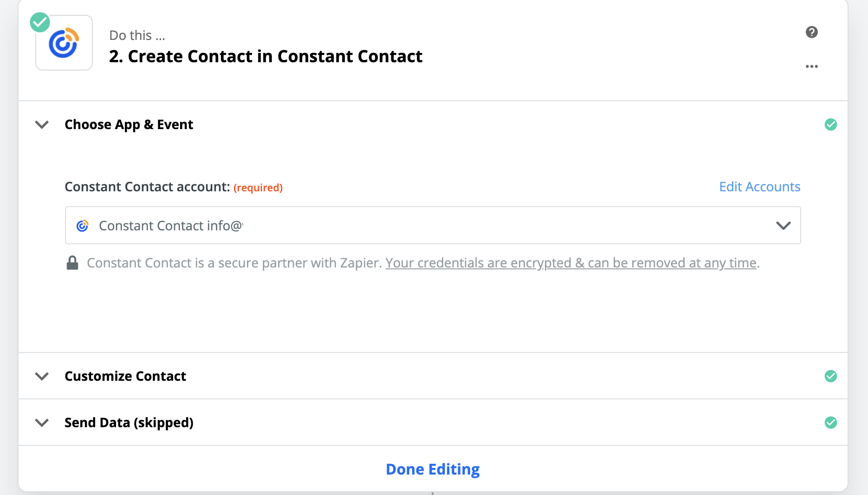This screenshot has height=495, width=868.
Task: Open the help question mark icon
Action: pos(811,32)
